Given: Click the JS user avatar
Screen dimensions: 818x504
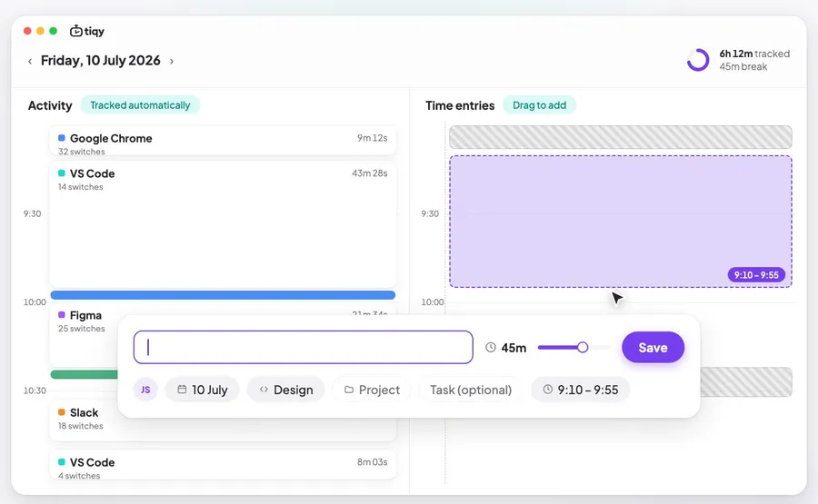Looking at the screenshot, I should pyautogui.click(x=145, y=390).
